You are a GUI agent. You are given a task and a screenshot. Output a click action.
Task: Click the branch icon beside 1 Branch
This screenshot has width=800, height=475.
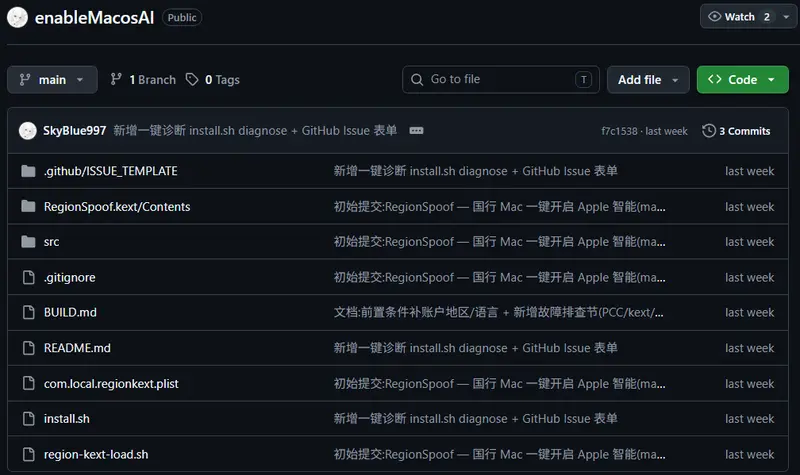pyautogui.click(x=116, y=80)
